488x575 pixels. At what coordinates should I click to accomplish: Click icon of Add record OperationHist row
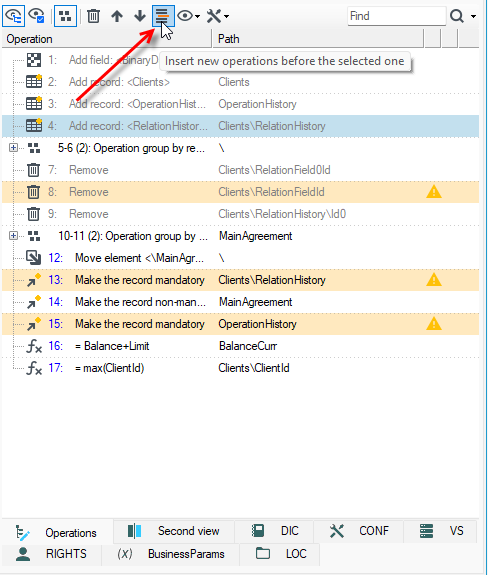[x=34, y=104]
